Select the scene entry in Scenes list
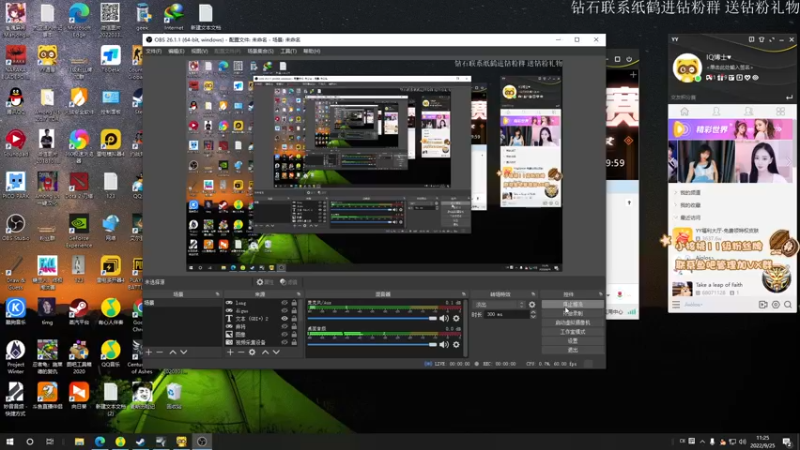The image size is (800, 450). point(182,303)
